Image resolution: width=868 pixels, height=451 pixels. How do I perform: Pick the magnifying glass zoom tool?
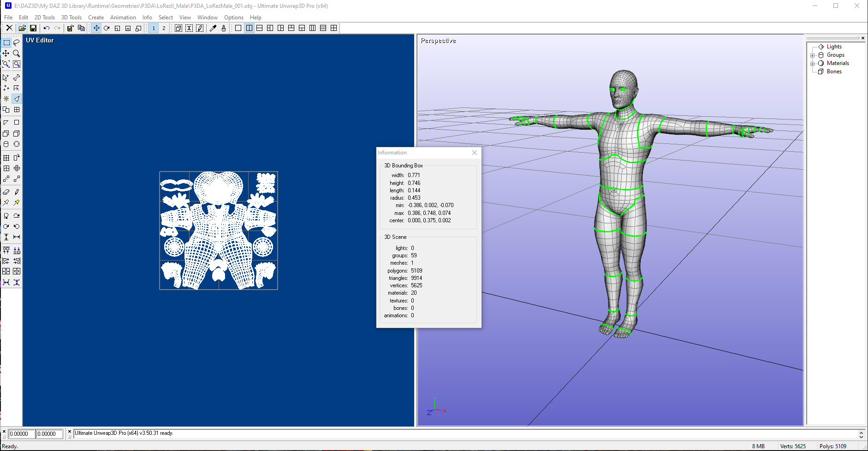tap(17, 53)
